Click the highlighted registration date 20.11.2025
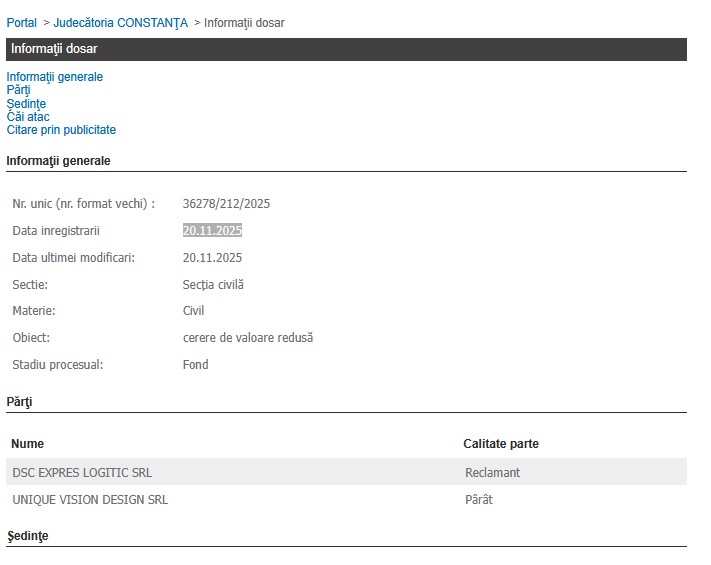Screen dimensions: 711x565 pyautogui.click(x=212, y=231)
